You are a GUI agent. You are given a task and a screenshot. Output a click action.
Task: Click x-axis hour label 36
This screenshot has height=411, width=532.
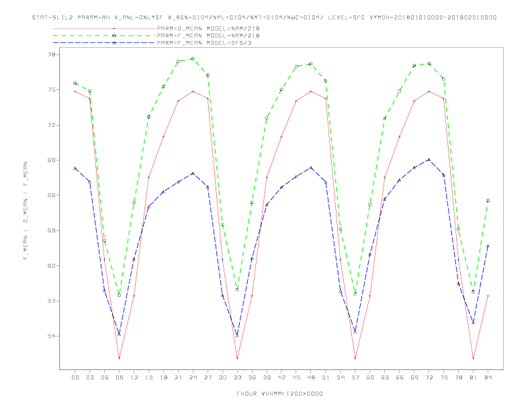(x=252, y=377)
